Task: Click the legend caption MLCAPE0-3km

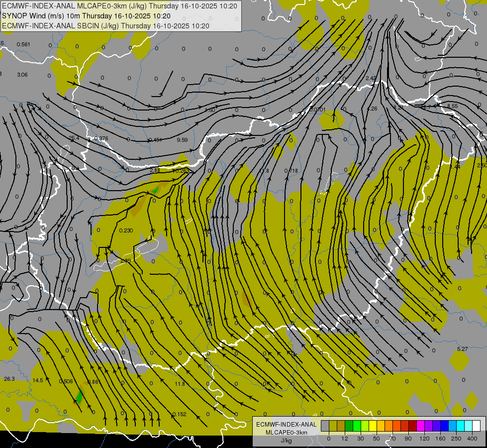Action: coord(287,433)
